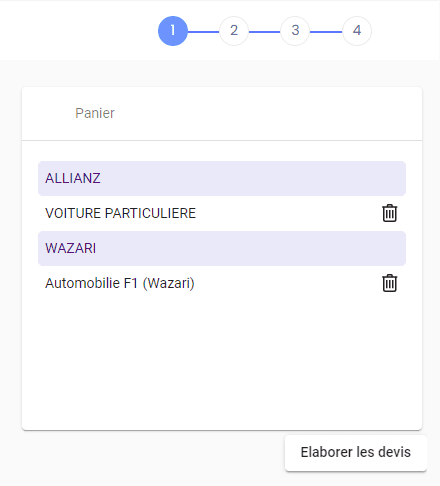Screen dimensions: 440x486
Task: Click connector line between steps 1 and 2
Action: point(203,32)
